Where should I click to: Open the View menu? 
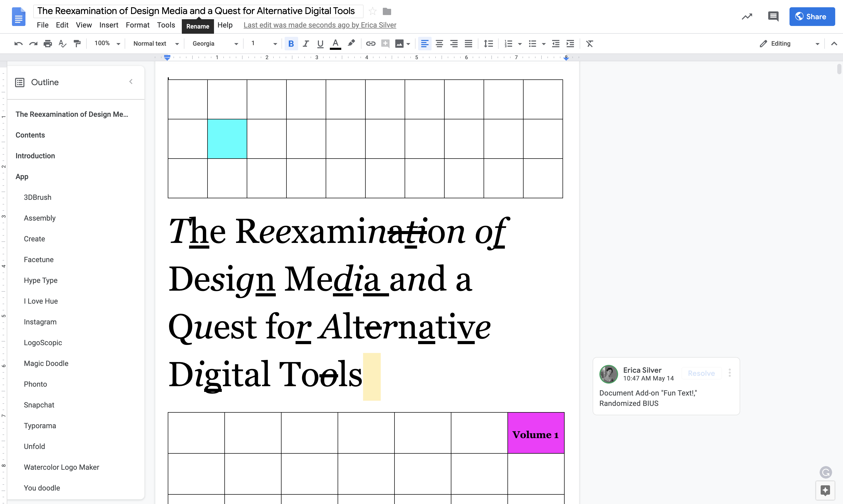[84, 25]
